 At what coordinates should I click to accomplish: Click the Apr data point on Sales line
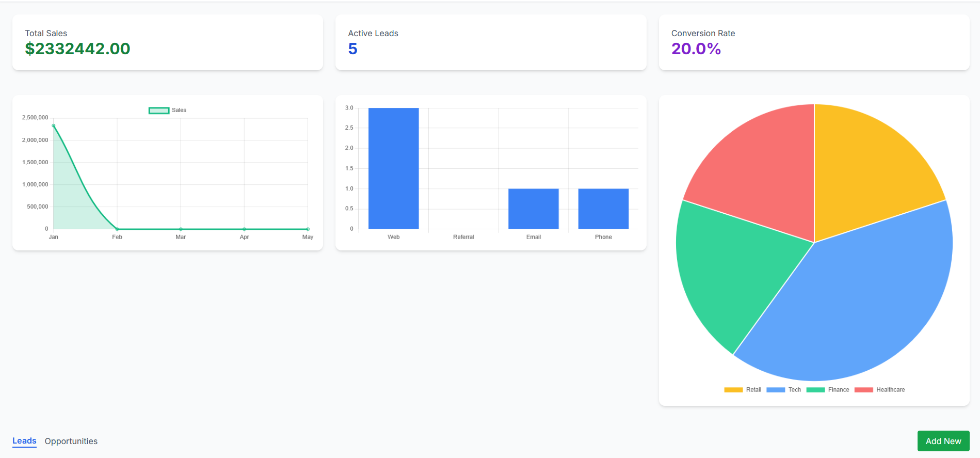[x=244, y=229]
